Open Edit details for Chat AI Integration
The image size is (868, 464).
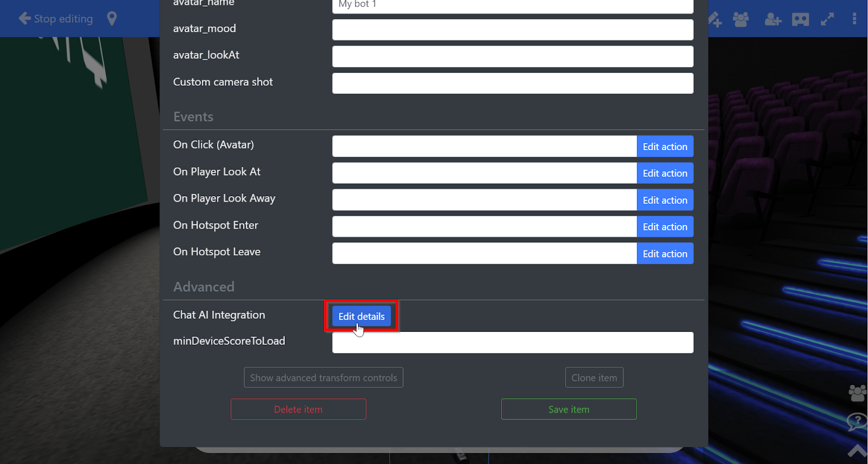pyautogui.click(x=361, y=316)
